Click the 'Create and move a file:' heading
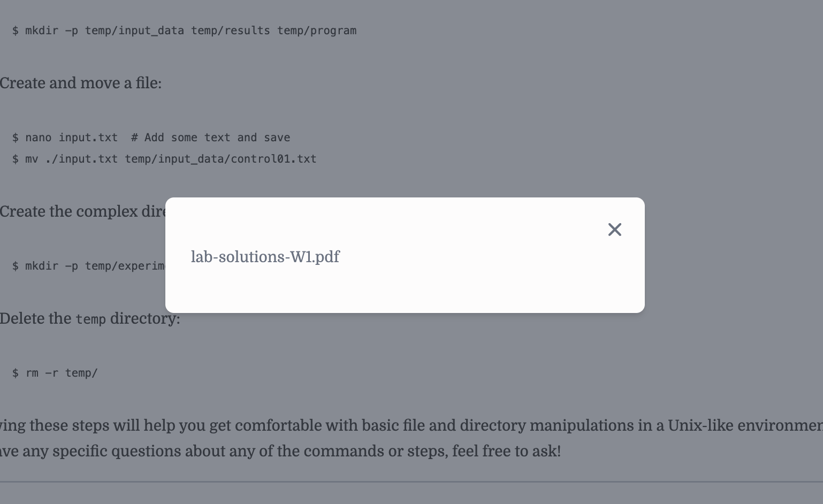 80,83
